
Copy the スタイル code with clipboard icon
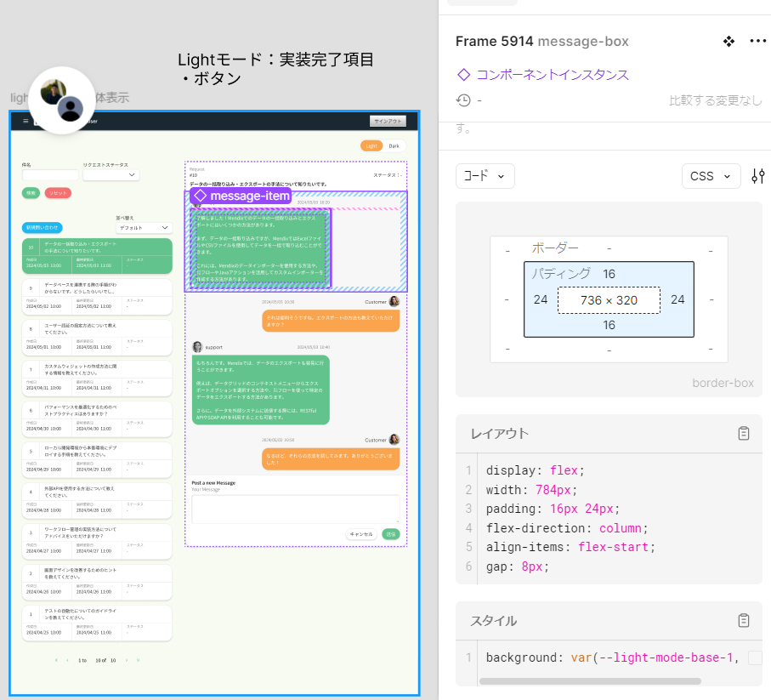pyautogui.click(x=744, y=620)
